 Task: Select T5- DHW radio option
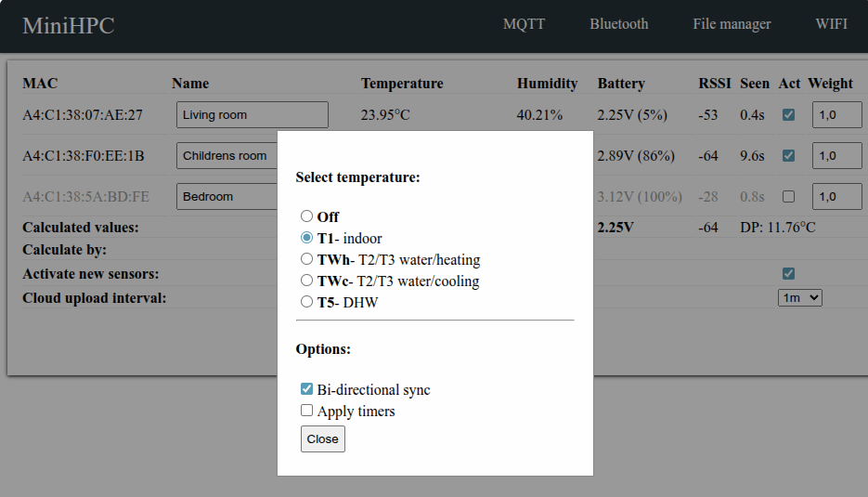point(306,301)
